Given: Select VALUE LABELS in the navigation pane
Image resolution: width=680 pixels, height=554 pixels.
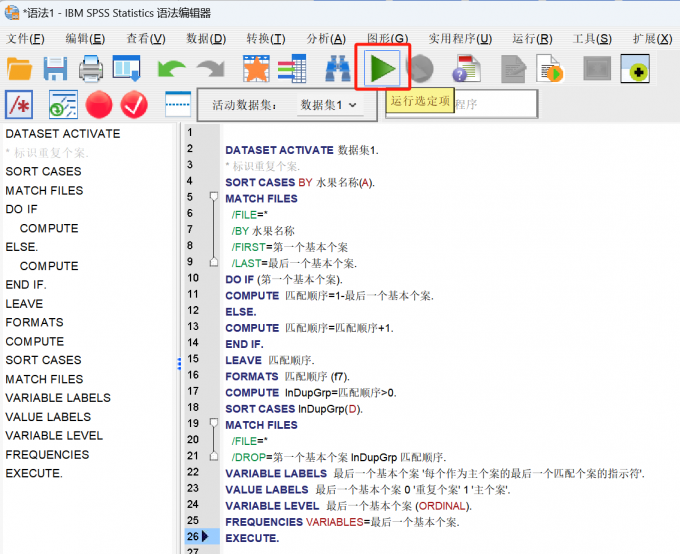Looking at the screenshot, I should point(48,417).
